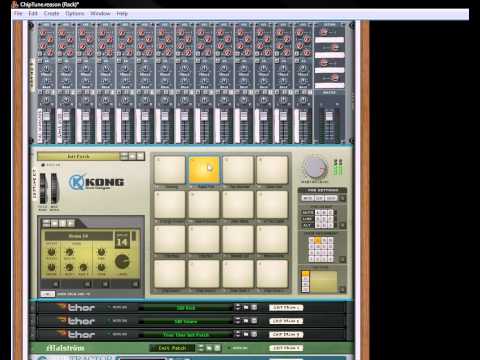
Task: Select the highlighted hit type in Kong
Action: pyautogui.click(x=305, y=275)
